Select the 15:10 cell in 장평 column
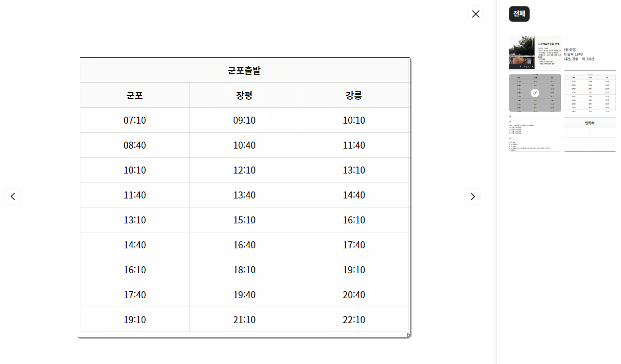The height and width of the screenshot is (364, 621). [x=244, y=220]
